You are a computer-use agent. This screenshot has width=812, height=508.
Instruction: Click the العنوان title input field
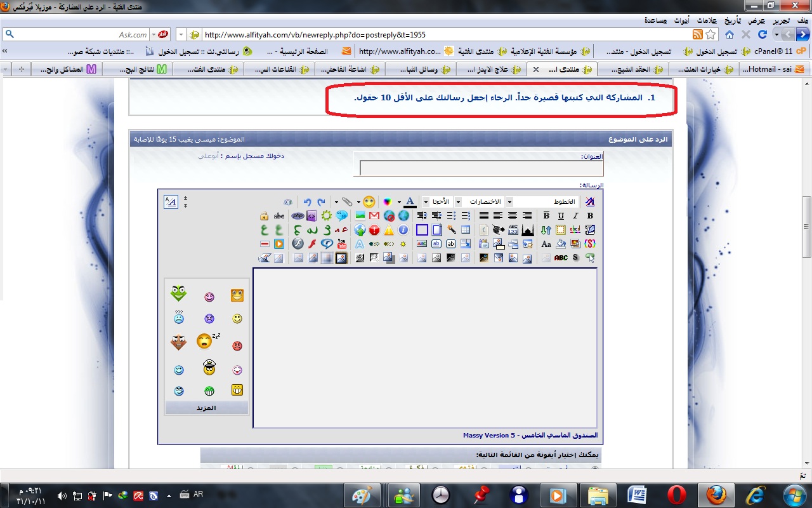[481, 168]
